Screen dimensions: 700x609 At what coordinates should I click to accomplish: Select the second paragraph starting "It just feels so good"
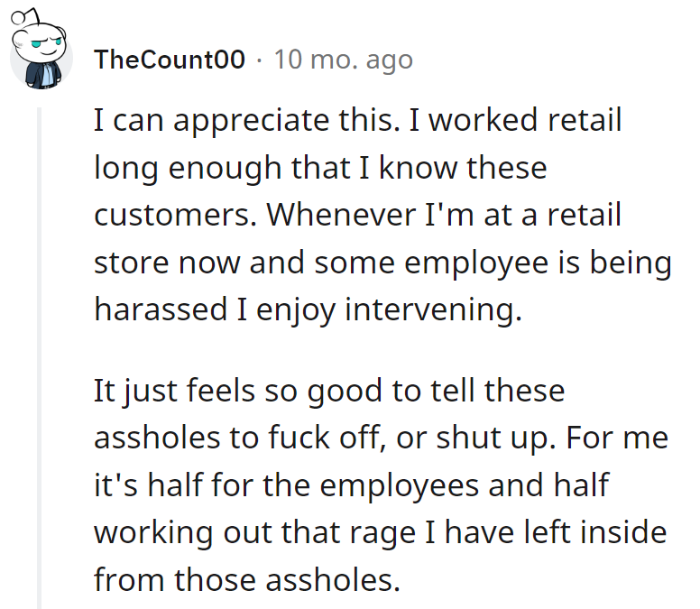pos(381,484)
